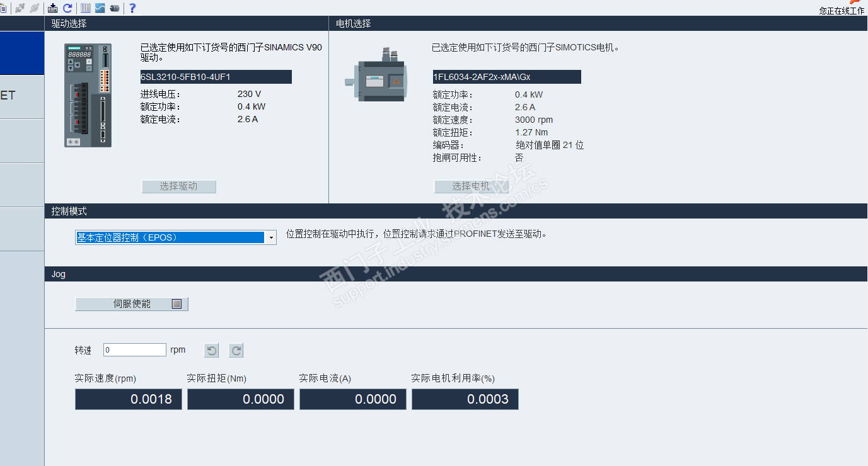The image size is (868, 466).
Task: Click the blue restart drive arrow icon
Action: [x=67, y=8]
